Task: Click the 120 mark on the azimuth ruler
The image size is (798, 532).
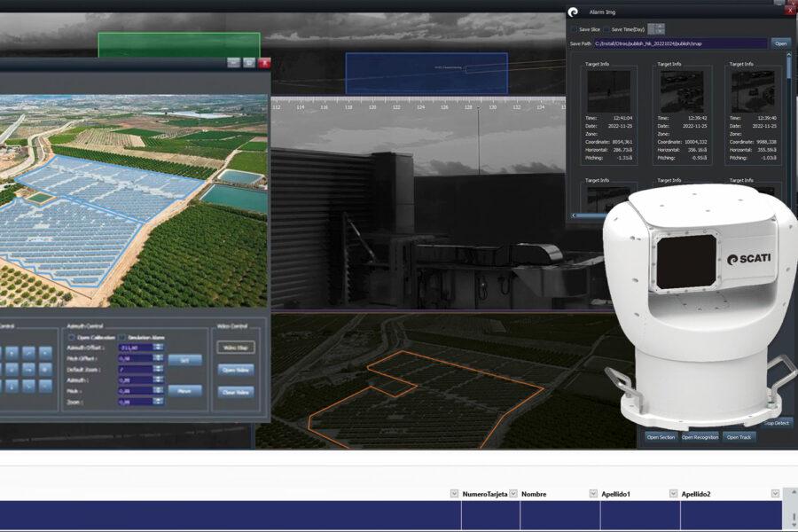Action: [372, 107]
